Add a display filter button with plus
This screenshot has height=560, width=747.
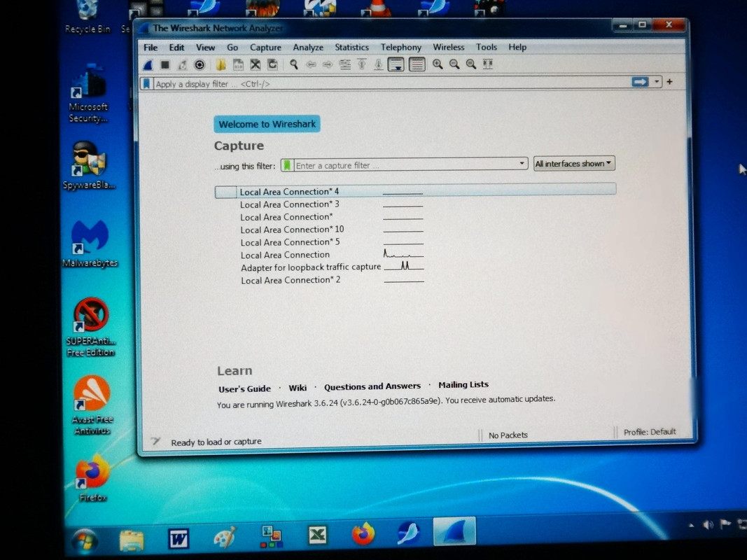point(670,82)
